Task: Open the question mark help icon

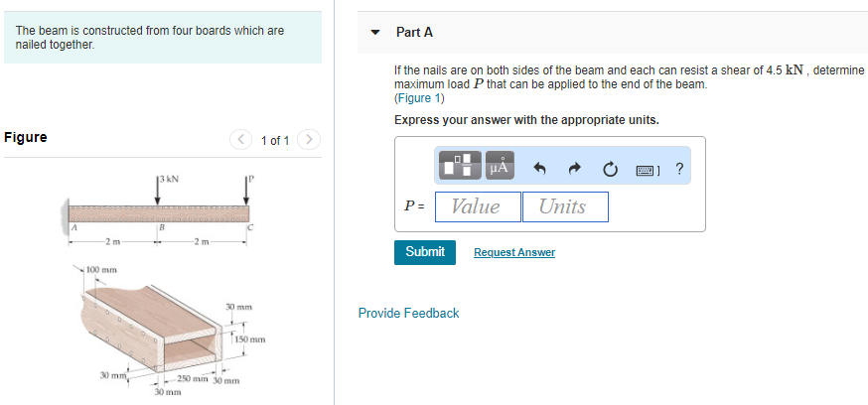Action: pyautogui.click(x=679, y=169)
